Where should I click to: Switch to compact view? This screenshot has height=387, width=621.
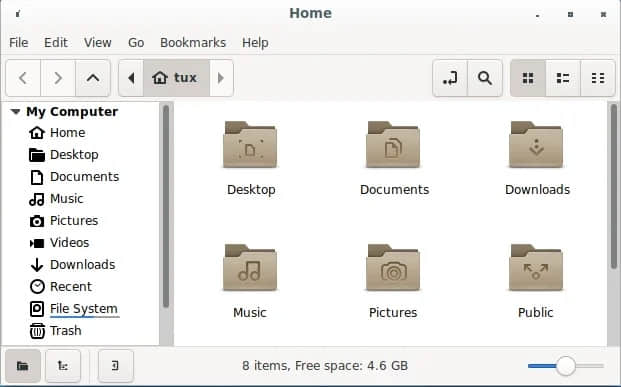point(598,78)
